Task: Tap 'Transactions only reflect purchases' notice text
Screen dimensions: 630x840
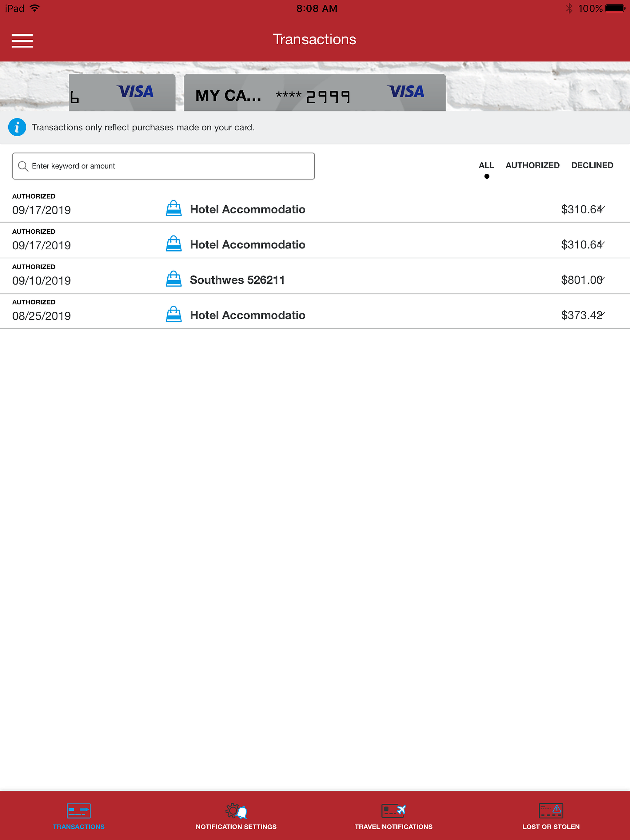Action: [x=143, y=127]
